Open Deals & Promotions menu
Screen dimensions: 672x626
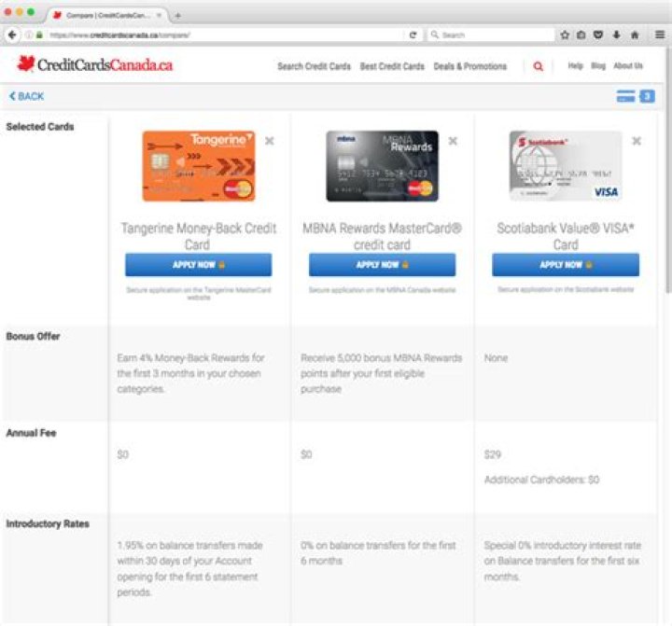[470, 66]
